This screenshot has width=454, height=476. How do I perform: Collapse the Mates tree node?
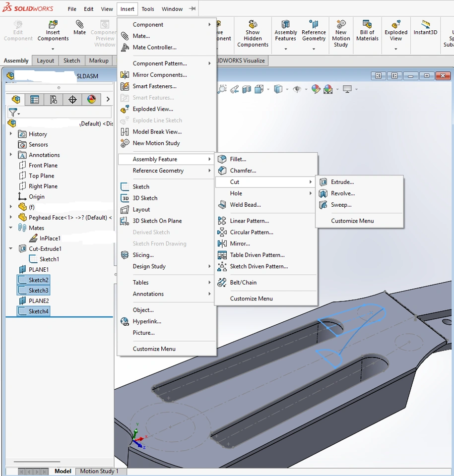(11, 228)
